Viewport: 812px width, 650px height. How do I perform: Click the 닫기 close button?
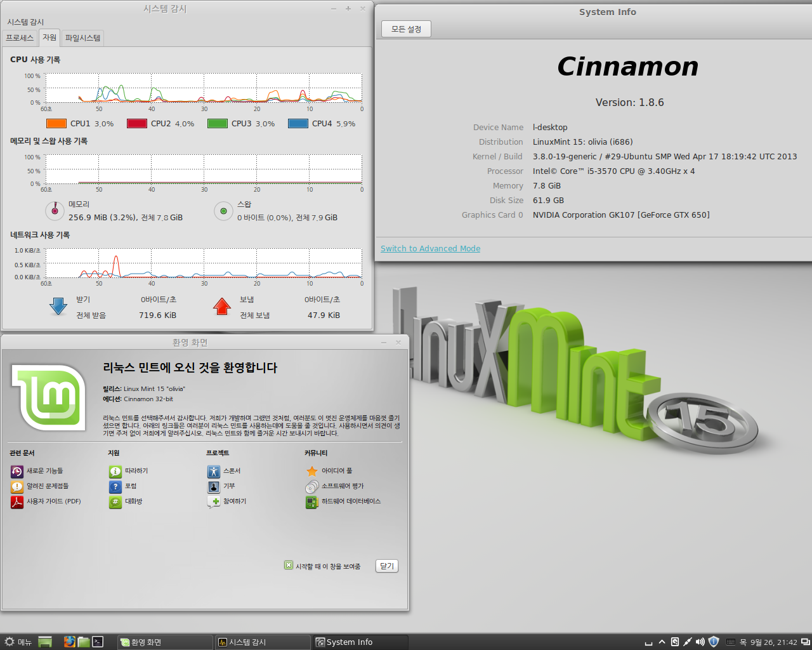pos(387,566)
